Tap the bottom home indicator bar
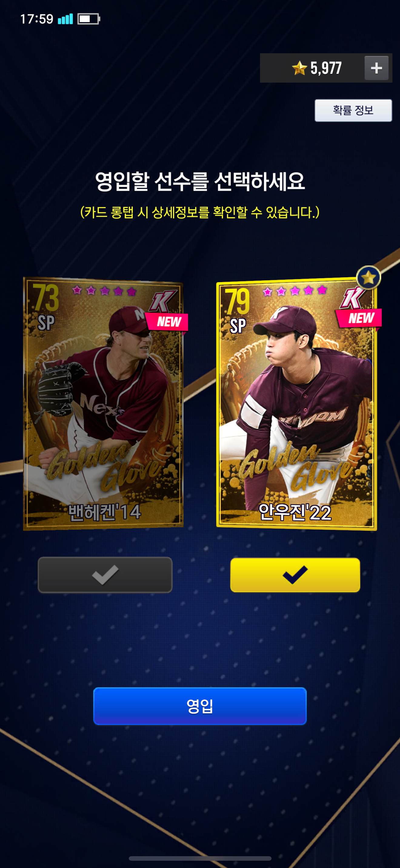Image resolution: width=400 pixels, height=868 pixels. (200, 858)
